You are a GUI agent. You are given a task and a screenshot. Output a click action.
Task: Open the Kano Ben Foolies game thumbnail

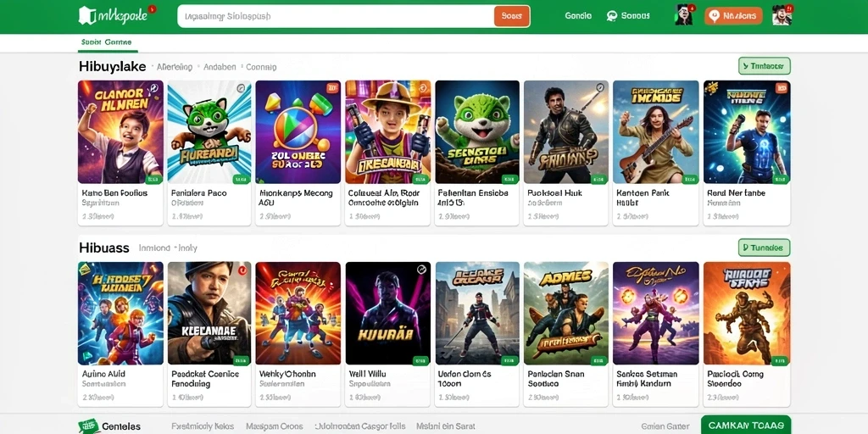120,131
